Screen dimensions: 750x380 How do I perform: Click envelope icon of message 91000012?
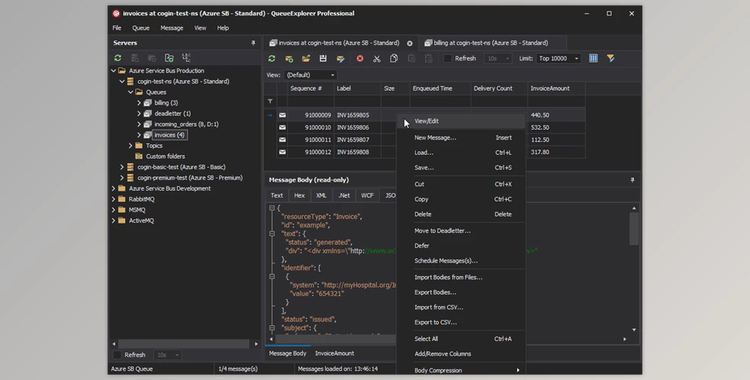[282, 152]
